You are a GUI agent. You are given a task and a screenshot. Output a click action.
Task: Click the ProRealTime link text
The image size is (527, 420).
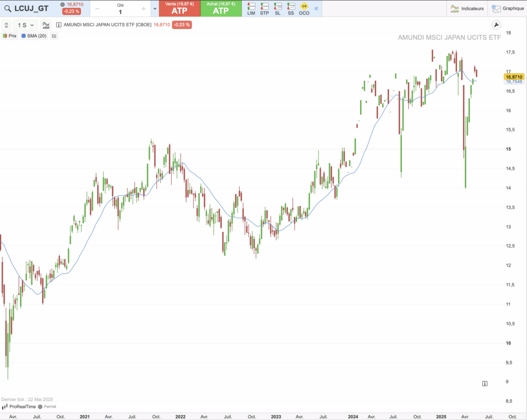tap(23, 407)
